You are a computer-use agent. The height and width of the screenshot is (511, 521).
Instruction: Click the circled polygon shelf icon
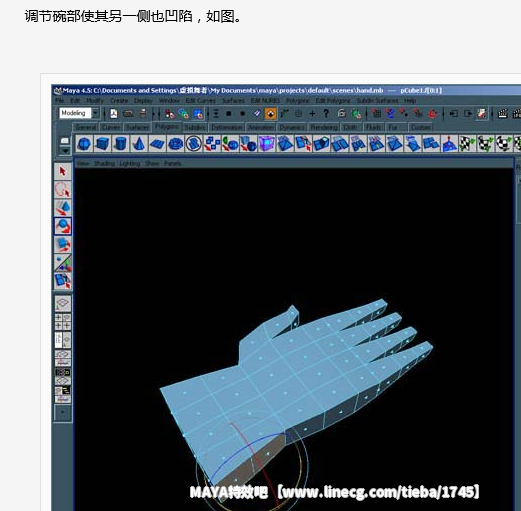point(194,144)
